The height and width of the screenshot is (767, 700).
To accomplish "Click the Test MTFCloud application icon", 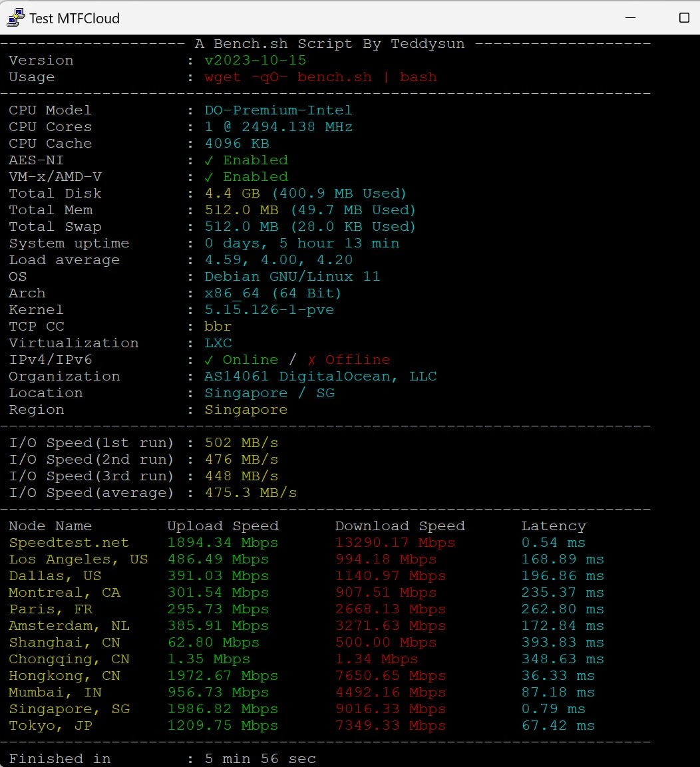I will [x=15, y=18].
